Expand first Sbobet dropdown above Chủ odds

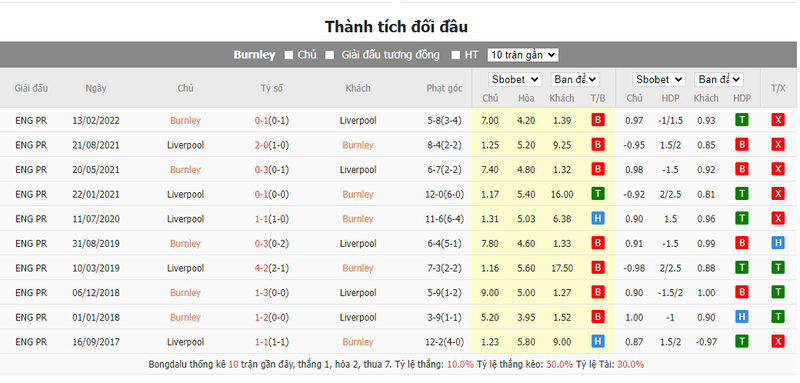514,80
